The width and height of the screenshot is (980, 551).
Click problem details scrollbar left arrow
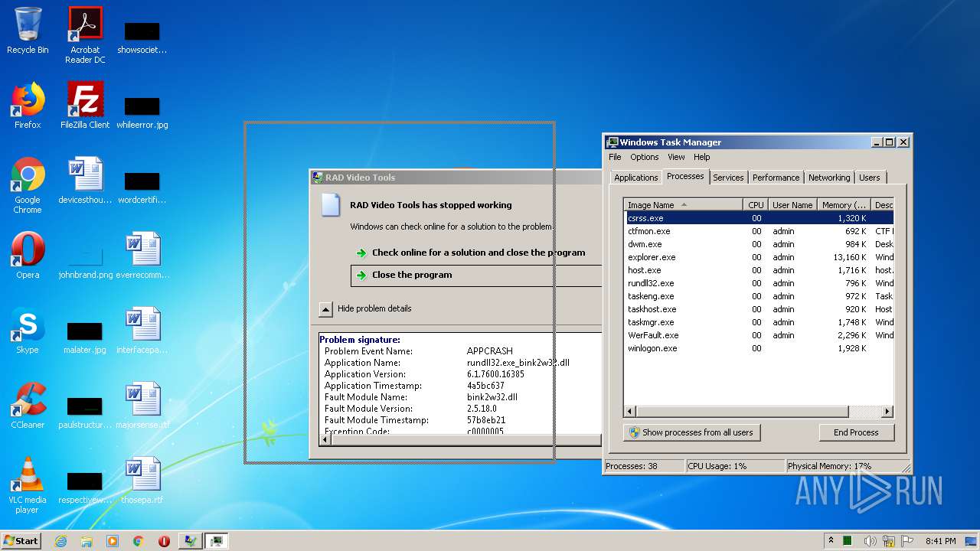point(325,440)
